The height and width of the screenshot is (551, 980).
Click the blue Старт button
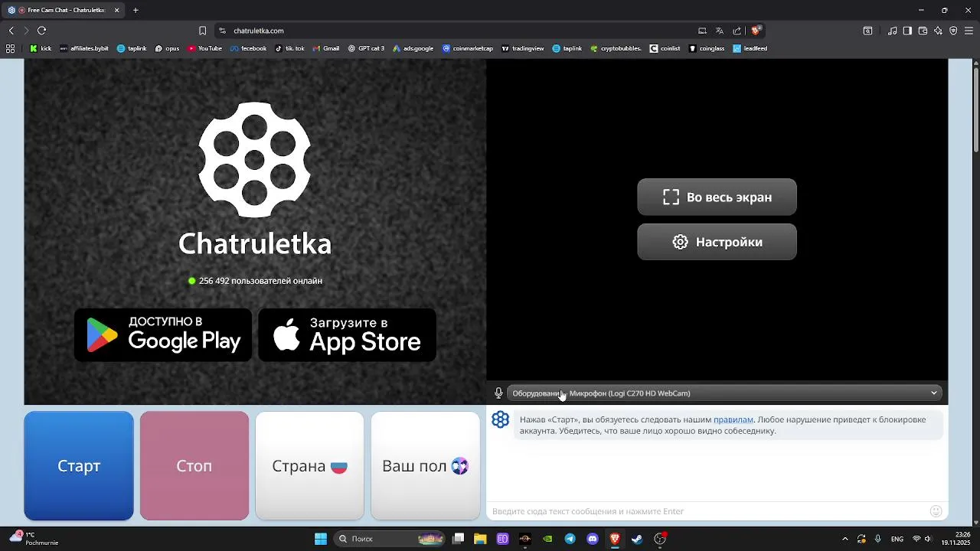point(79,466)
